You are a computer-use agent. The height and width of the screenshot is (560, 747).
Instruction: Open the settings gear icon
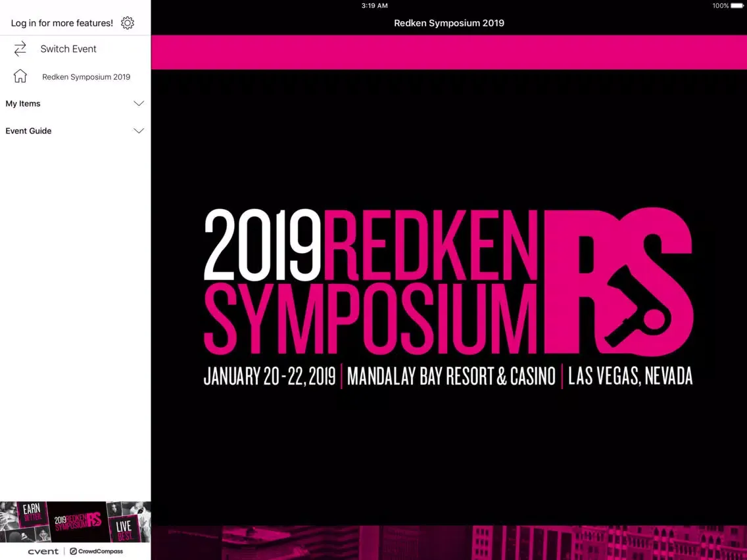point(127,23)
